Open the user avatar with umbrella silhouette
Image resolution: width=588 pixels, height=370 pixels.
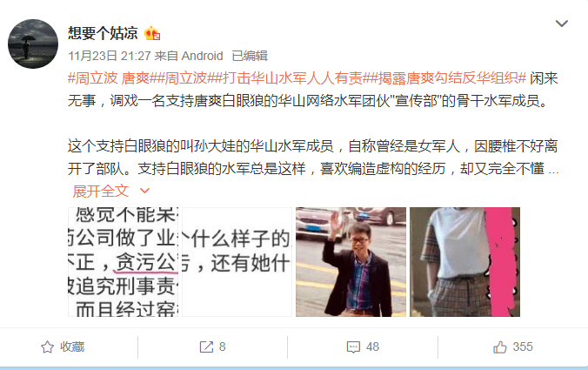[x=33, y=44]
